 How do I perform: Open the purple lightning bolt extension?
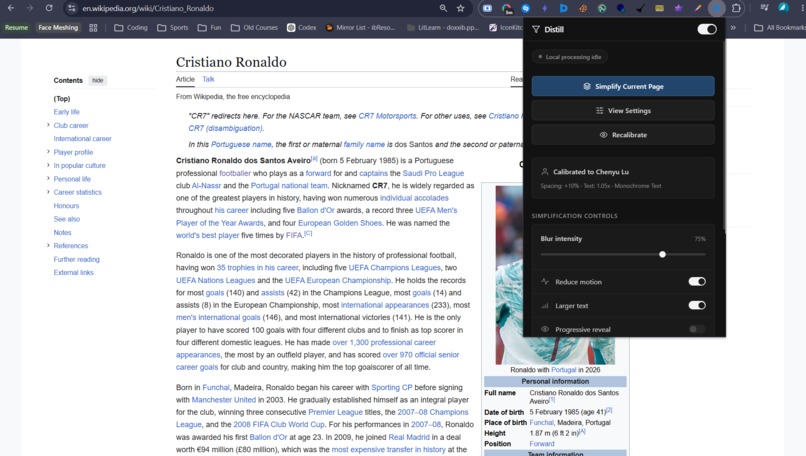click(544, 8)
